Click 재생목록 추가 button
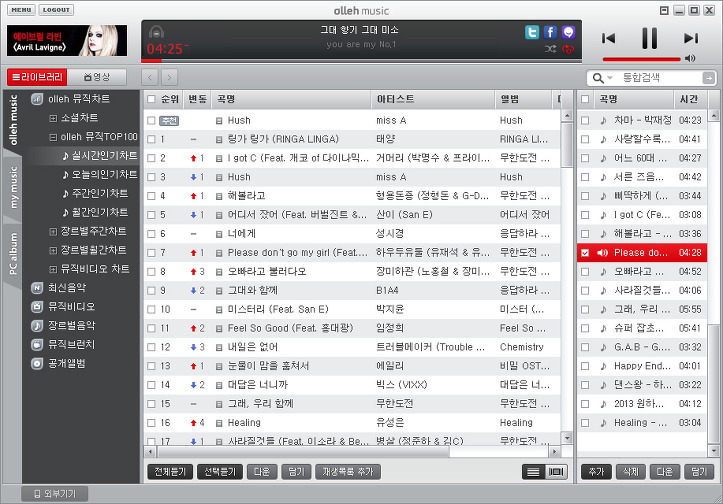Image resolution: width=723 pixels, height=504 pixels. (x=348, y=472)
